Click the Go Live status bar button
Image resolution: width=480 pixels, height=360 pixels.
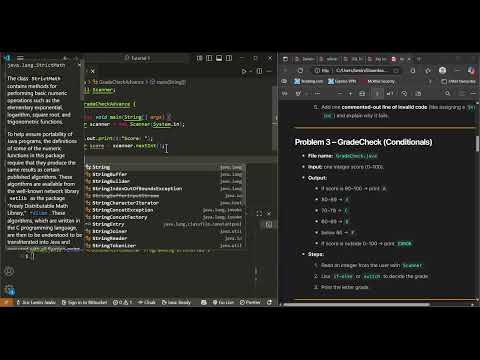(223, 302)
